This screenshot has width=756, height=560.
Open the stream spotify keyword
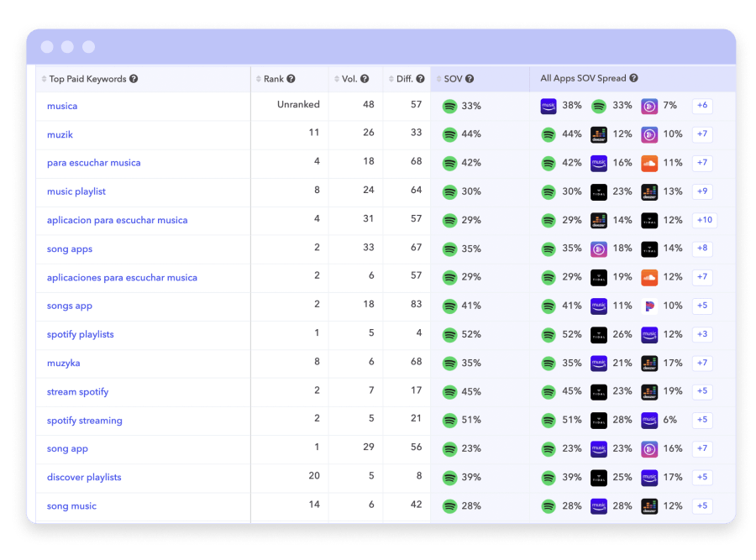(x=77, y=392)
